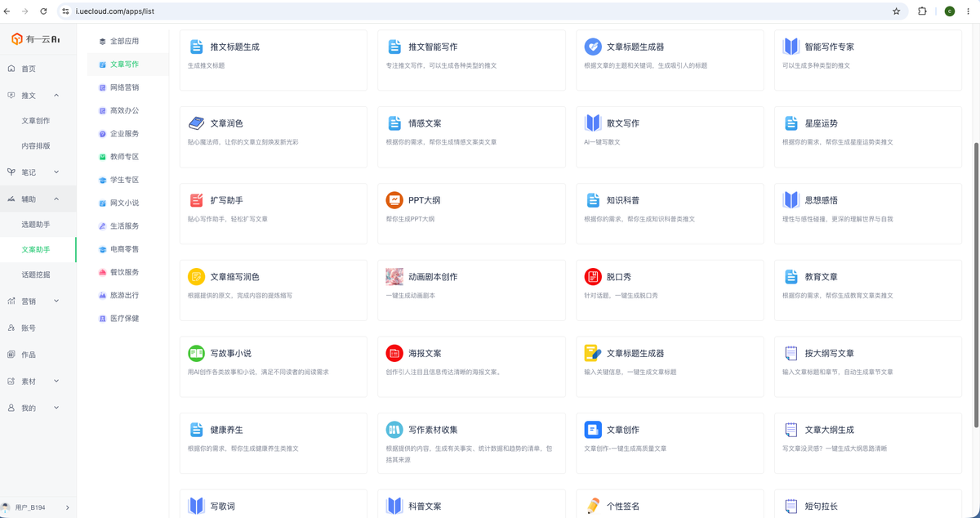Click the red 扩写助手 icon

196,200
